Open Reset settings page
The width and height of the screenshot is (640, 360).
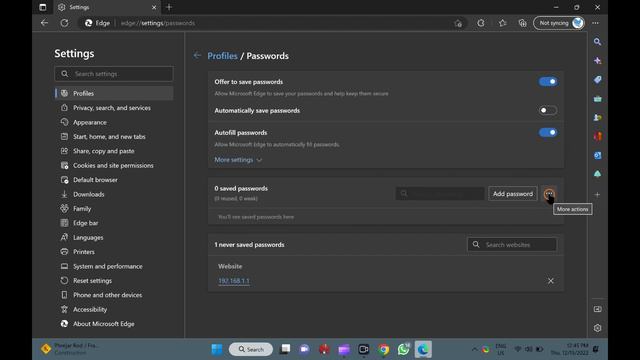tap(92, 281)
